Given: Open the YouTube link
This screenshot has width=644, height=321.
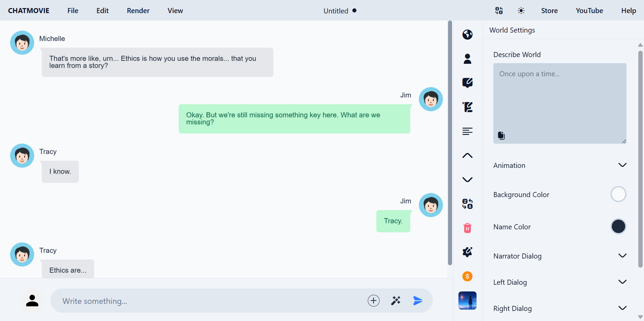Looking at the screenshot, I should point(589,11).
